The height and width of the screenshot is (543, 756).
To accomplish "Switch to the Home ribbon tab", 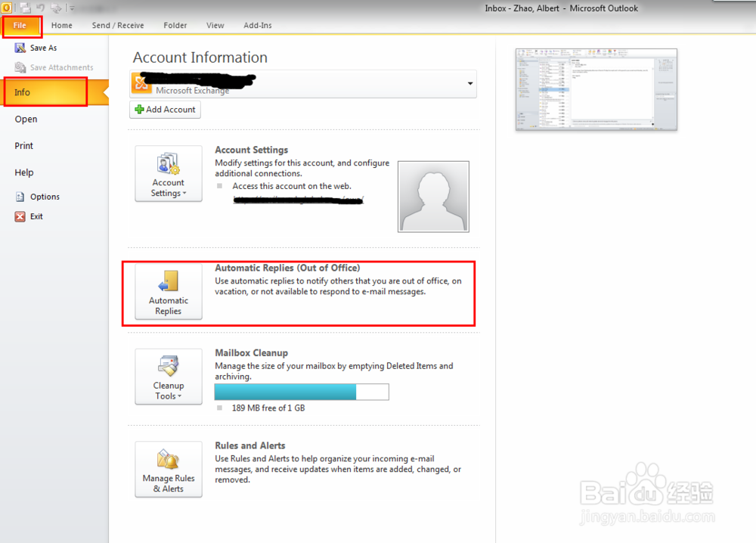I will (x=62, y=26).
